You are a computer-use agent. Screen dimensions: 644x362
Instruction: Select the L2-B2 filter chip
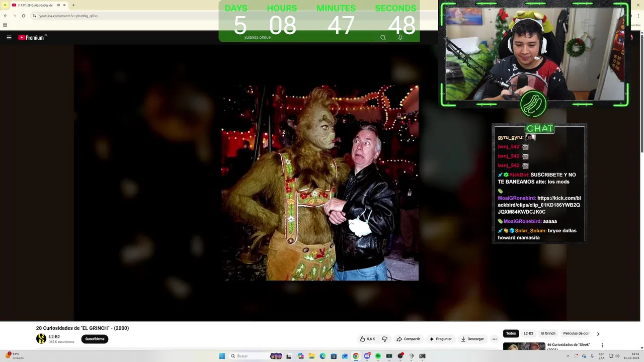click(528, 333)
